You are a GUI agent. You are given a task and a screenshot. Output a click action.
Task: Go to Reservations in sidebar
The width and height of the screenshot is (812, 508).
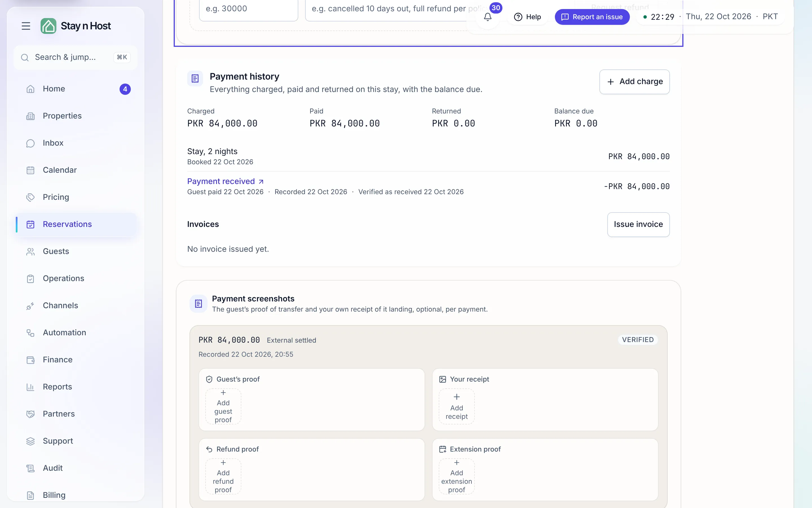tap(76, 224)
